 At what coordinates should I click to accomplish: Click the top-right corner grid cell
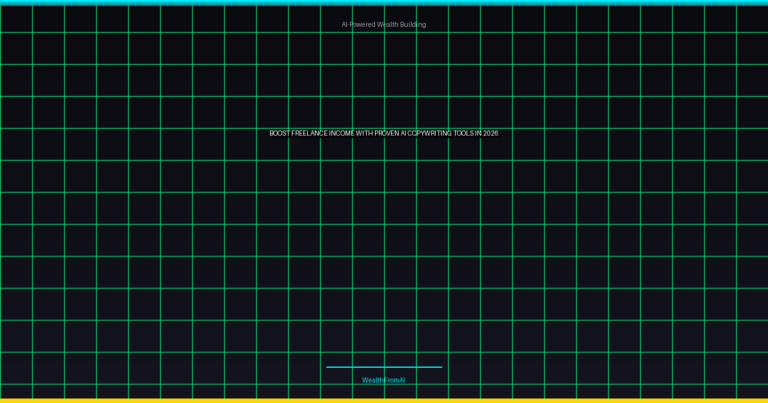point(752,18)
